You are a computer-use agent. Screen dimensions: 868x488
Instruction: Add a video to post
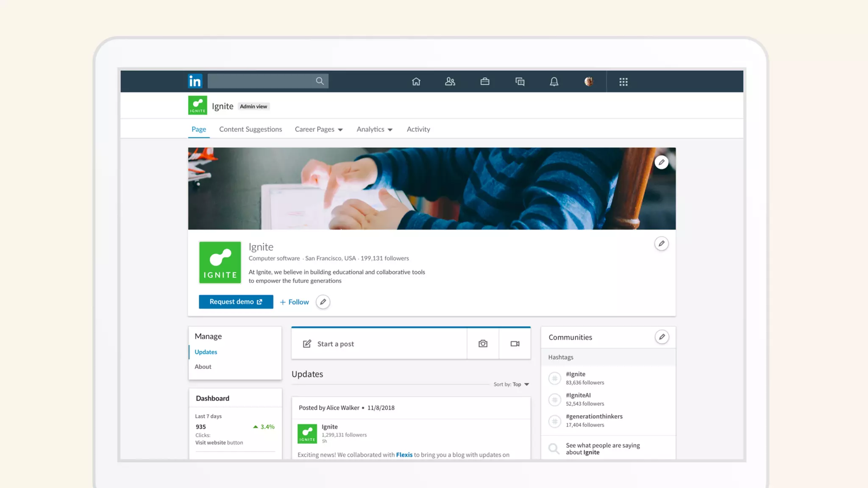(515, 344)
